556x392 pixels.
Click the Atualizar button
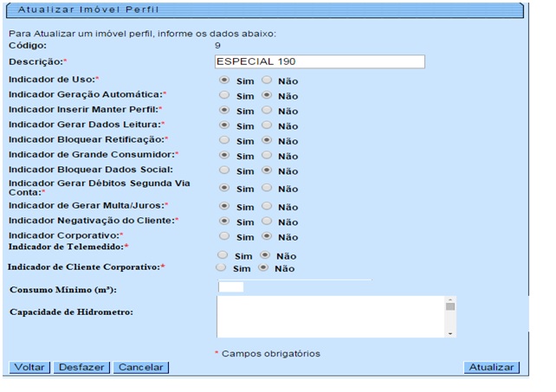491,367
